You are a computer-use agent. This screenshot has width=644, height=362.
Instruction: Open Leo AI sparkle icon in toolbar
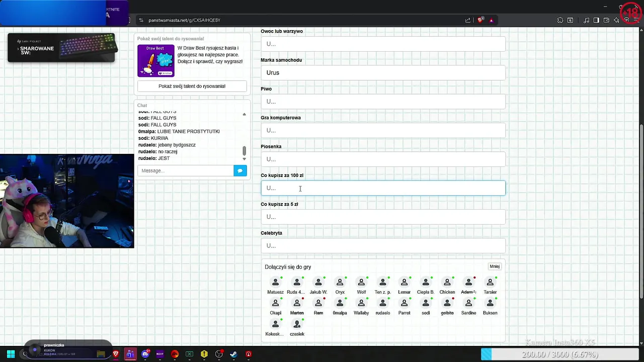pos(616,20)
